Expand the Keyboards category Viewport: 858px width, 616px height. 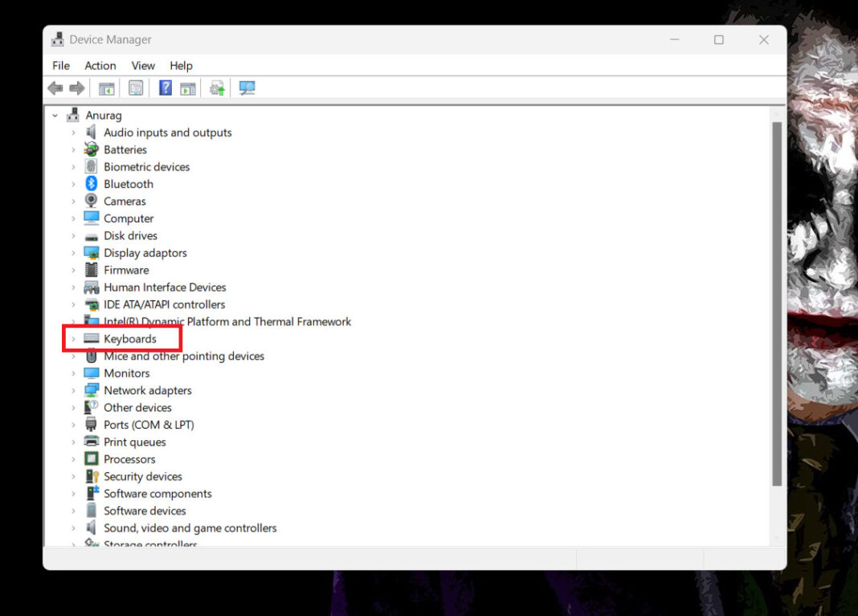tap(75, 338)
